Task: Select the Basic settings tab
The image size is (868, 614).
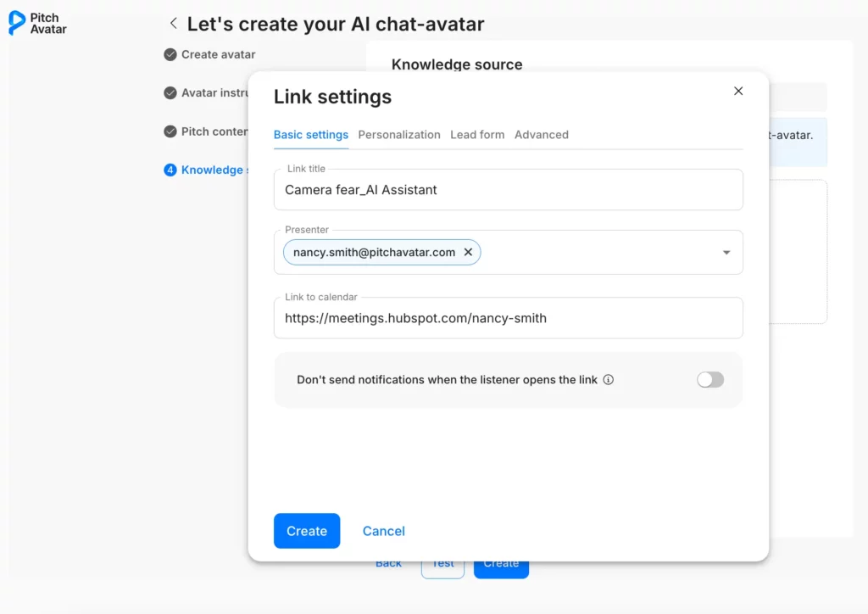Action: pos(311,135)
